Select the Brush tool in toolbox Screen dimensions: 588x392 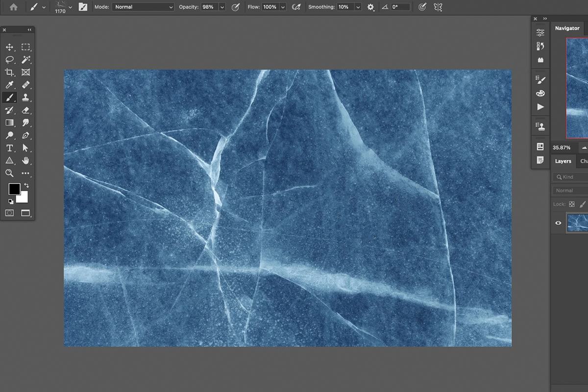point(9,98)
